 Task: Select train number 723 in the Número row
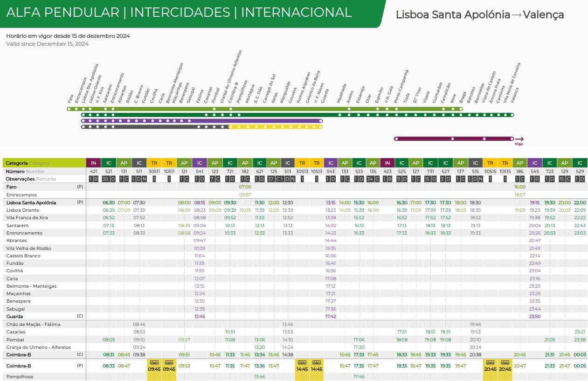(x=550, y=172)
